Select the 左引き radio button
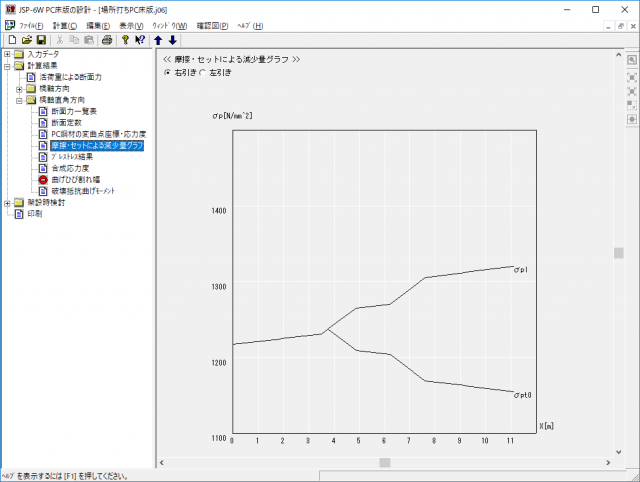Image resolution: width=640 pixels, height=482 pixels. 202,72
